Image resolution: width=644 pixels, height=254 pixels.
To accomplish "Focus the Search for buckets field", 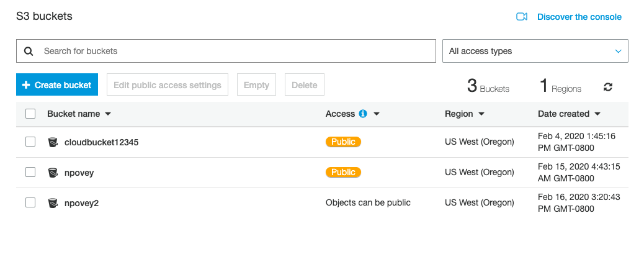I will click(x=226, y=51).
